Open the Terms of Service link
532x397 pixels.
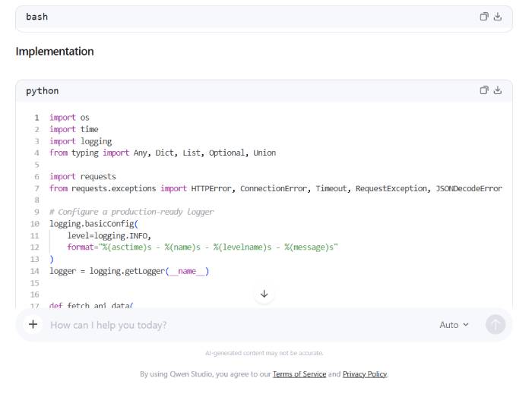click(299, 374)
